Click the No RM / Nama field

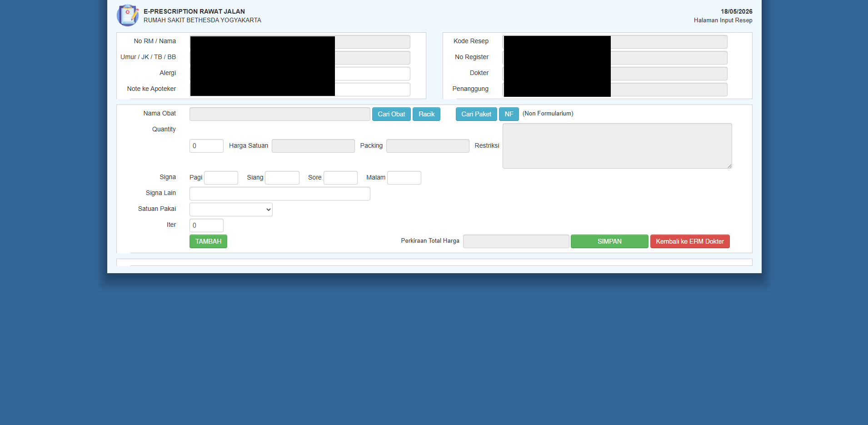300,42
